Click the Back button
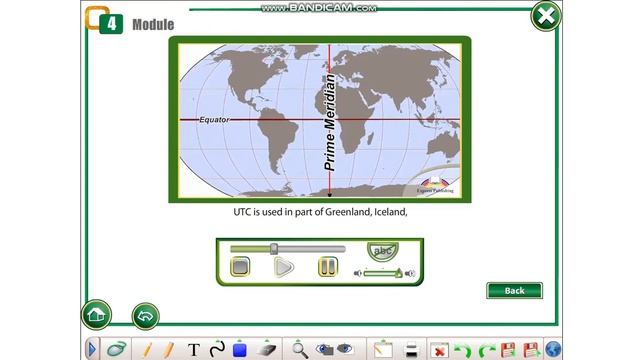The width and height of the screenshot is (640, 360). click(514, 291)
